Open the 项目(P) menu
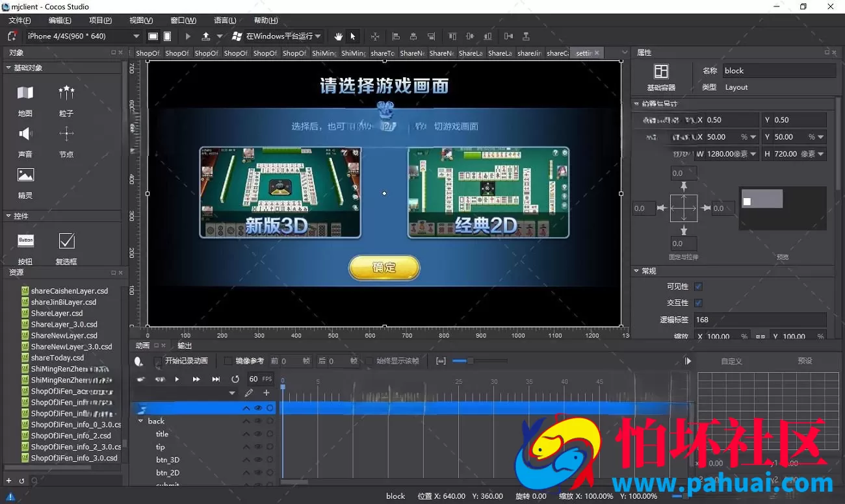Viewport: 845px width, 504px height. click(100, 20)
